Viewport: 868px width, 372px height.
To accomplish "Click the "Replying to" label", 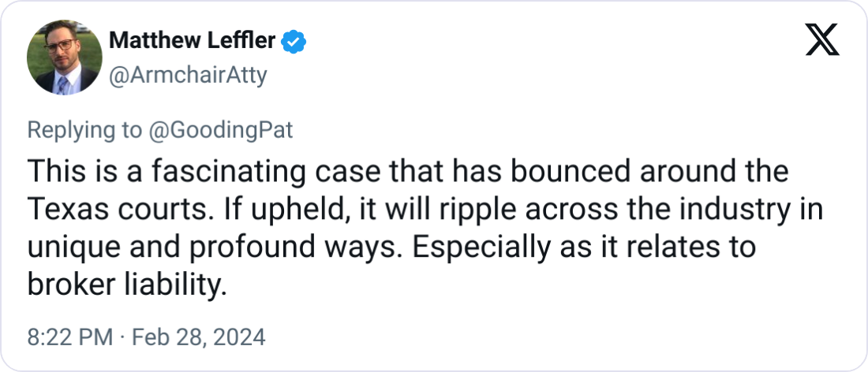I will (x=84, y=130).
